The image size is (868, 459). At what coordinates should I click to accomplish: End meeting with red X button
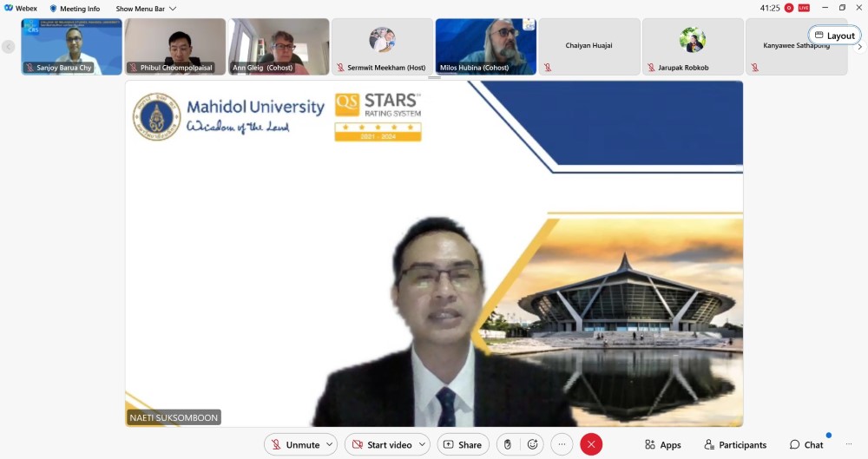click(591, 444)
